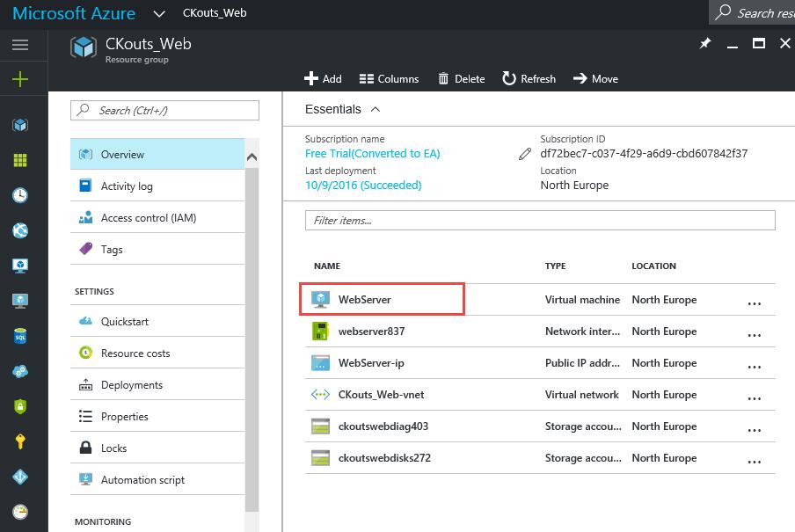Screen dimensions: 795x532
Task: Click the resource menu scrollbar track
Action: click(252, 339)
